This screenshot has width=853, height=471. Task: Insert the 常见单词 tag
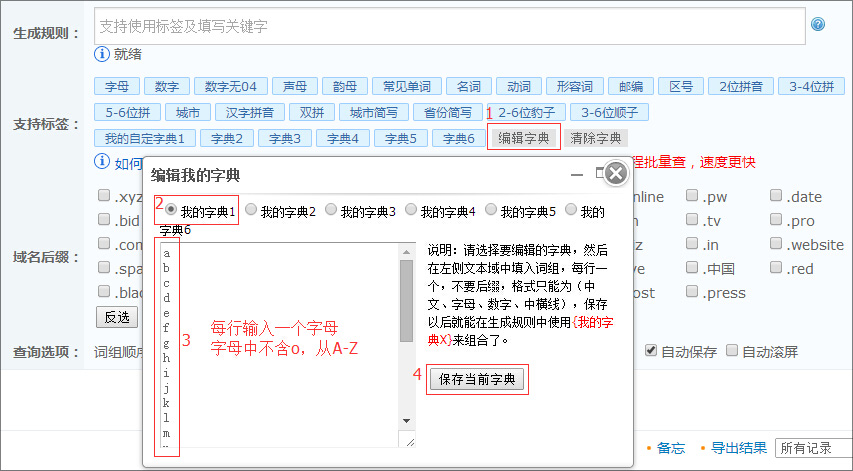coord(405,87)
